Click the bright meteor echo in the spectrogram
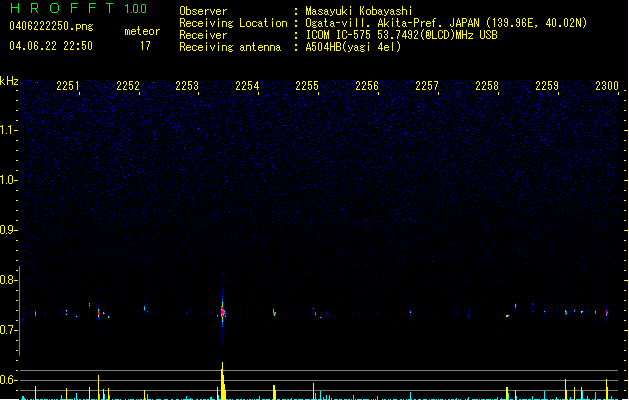This screenshot has height=400, width=629. pos(222,310)
